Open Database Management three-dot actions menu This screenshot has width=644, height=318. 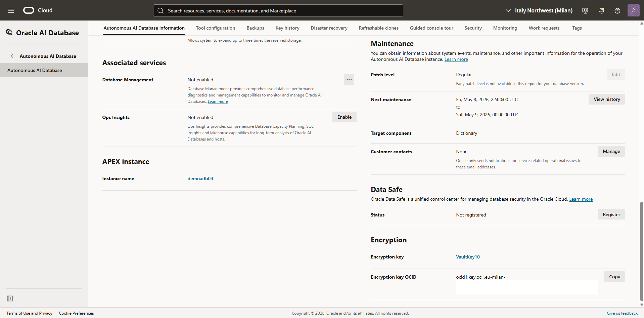click(x=349, y=79)
